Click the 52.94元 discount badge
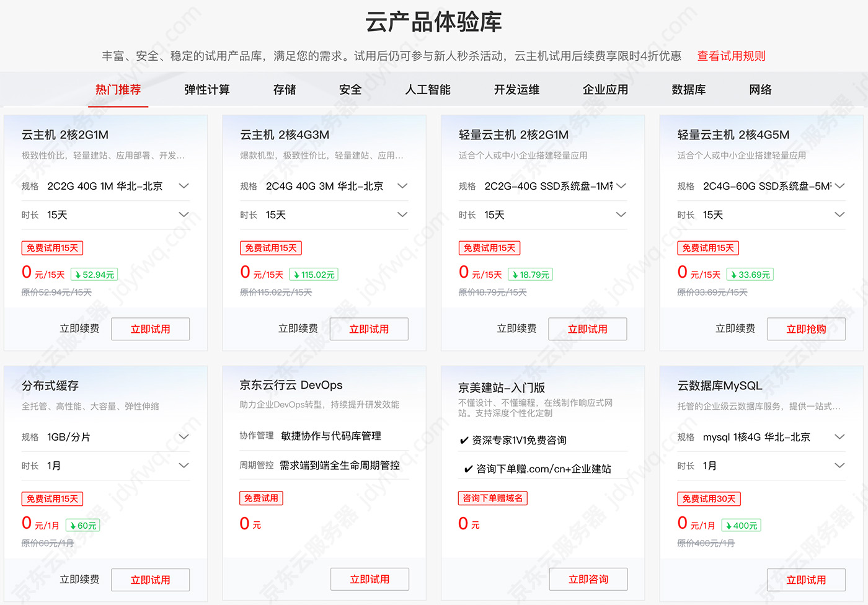The image size is (868, 605). tap(94, 275)
